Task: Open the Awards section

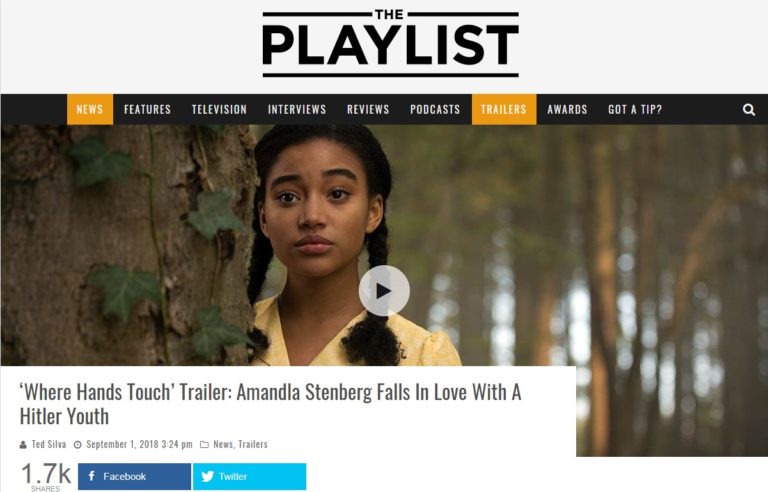Action: 567,109
